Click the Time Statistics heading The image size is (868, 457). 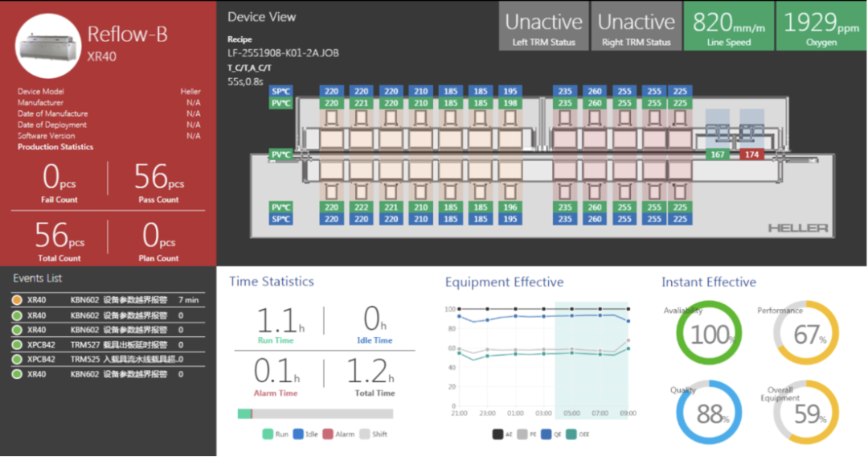pyautogui.click(x=272, y=282)
